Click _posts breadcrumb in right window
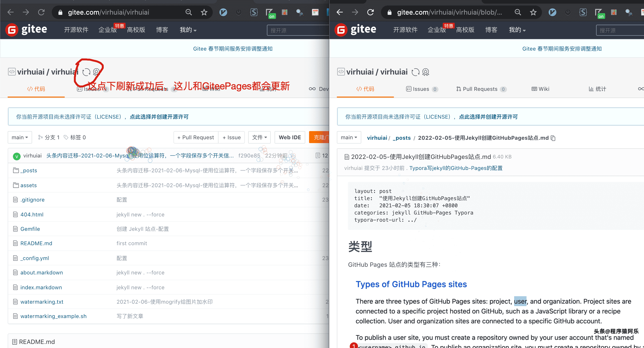 click(x=402, y=138)
